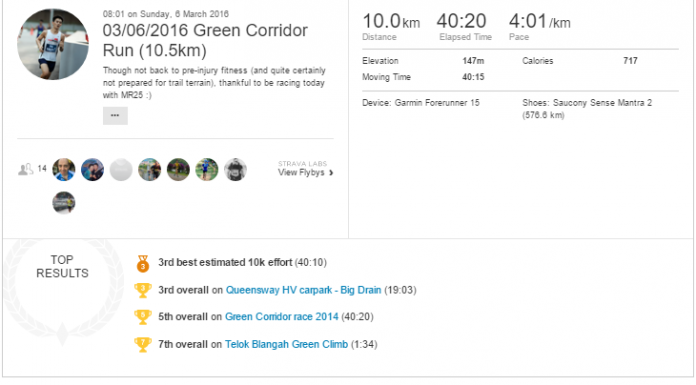
Task: Click the group athletes icon beside 14
Action: point(25,169)
